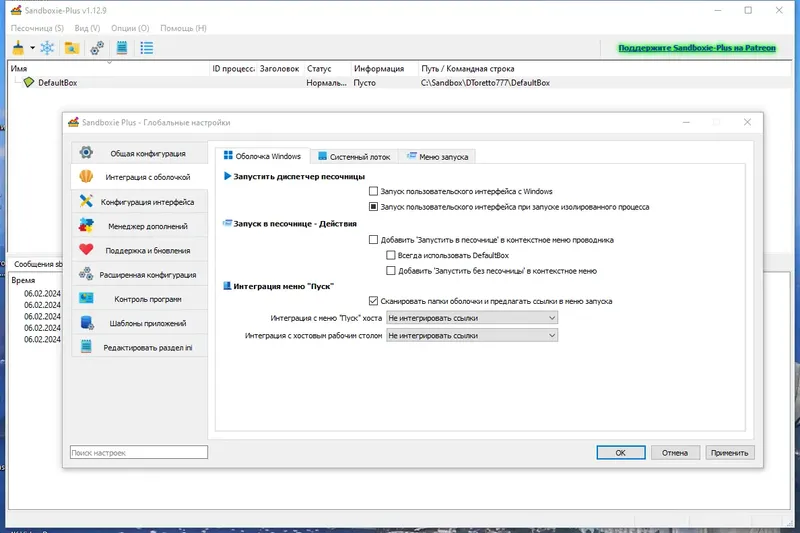The height and width of the screenshot is (533, 800).
Task: Select the Шаблоны приложений database icon
Action: coord(86,323)
